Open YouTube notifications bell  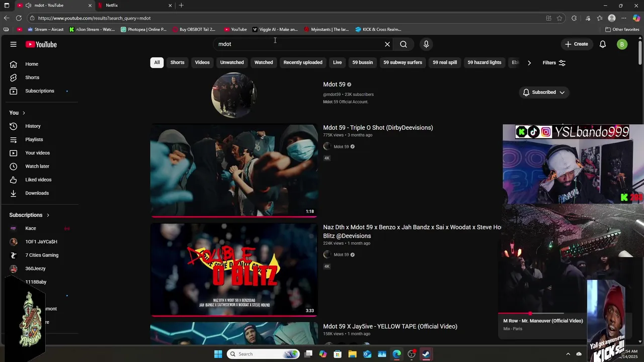pos(603,44)
